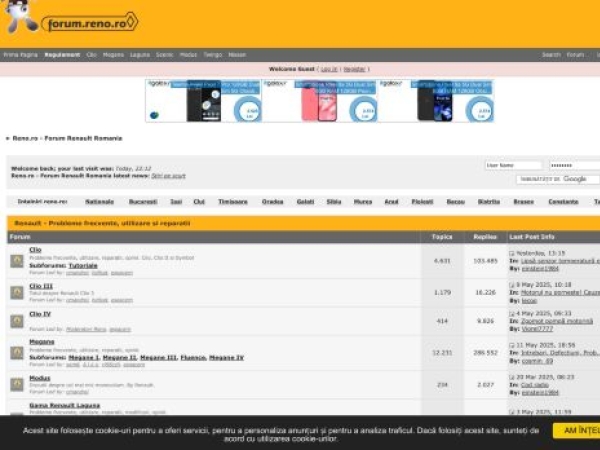Open last post icon dated 9 May 2025
The image size is (600, 450).
[x=512, y=285]
